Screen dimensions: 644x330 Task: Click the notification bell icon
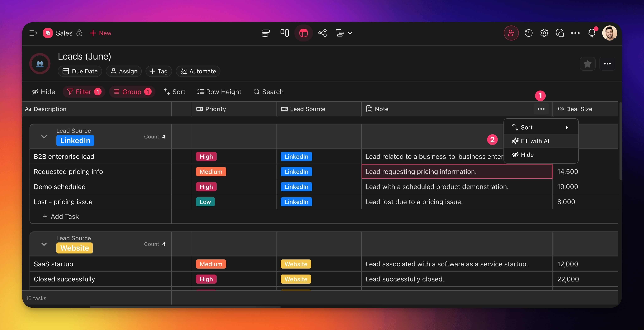coord(592,33)
